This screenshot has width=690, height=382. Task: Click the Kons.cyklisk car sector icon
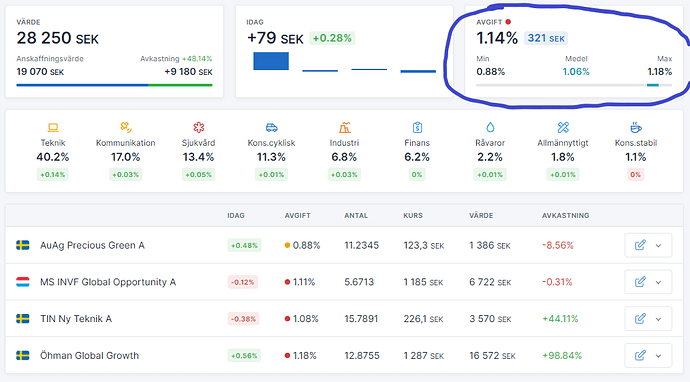pyautogui.click(x=272, y=128)
